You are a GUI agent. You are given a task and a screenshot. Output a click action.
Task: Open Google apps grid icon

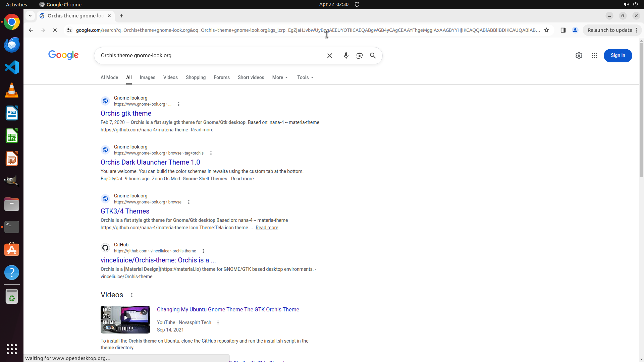click(594, 56)
